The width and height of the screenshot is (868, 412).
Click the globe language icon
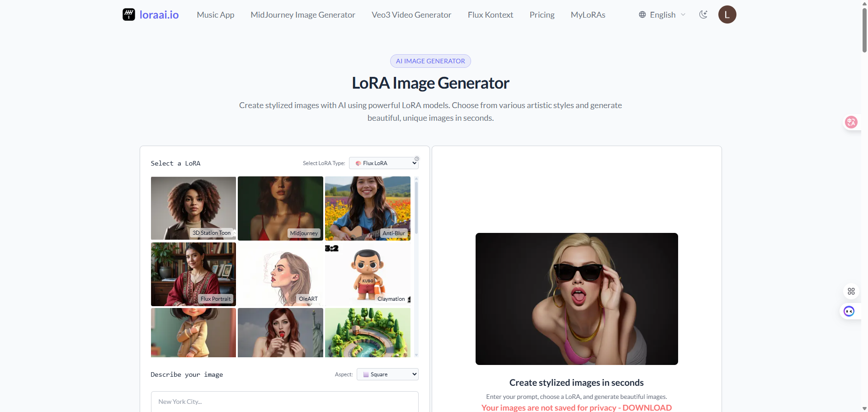[642, 14]
